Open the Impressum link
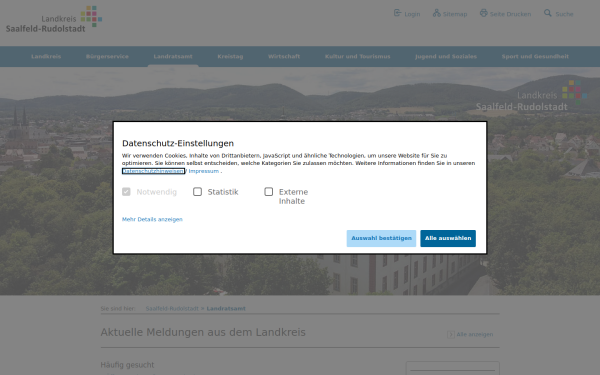The height and width of the screenshot is (375, 600). [204, 171]
